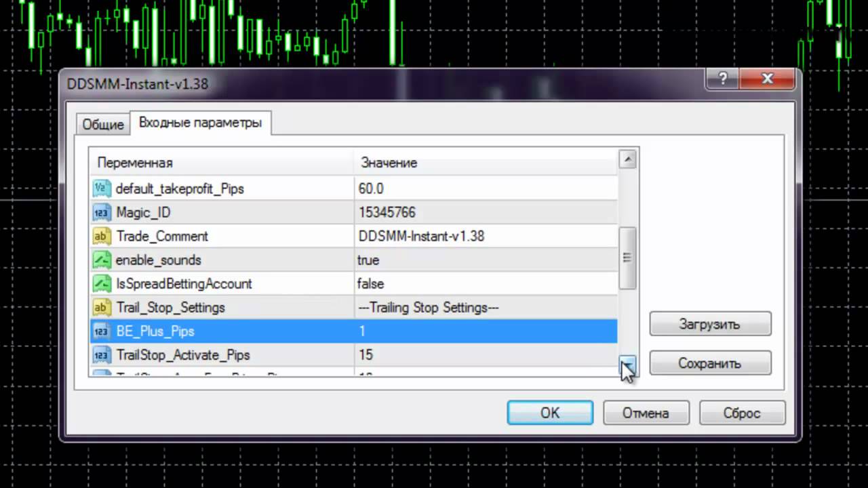Screen dimensions: 868x488
Task: Click the scrollbar up arrow
Action: click(627, 160)
